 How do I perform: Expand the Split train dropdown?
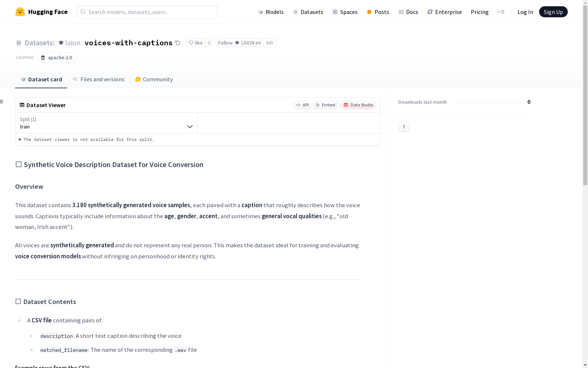(107, 123)
